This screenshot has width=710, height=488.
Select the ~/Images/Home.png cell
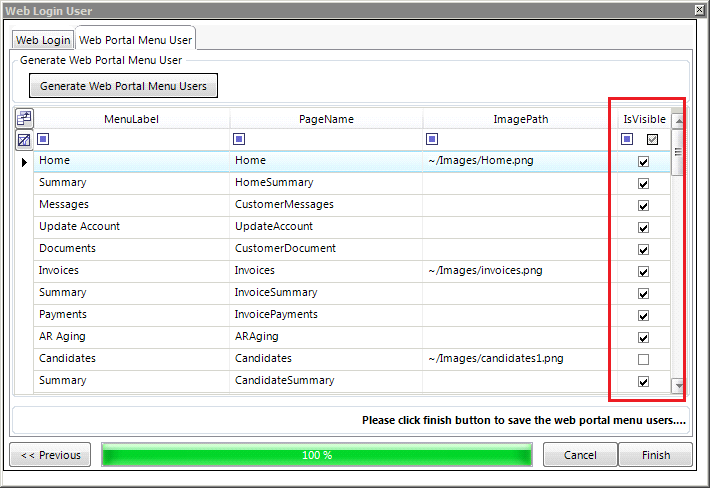(520, 161)
